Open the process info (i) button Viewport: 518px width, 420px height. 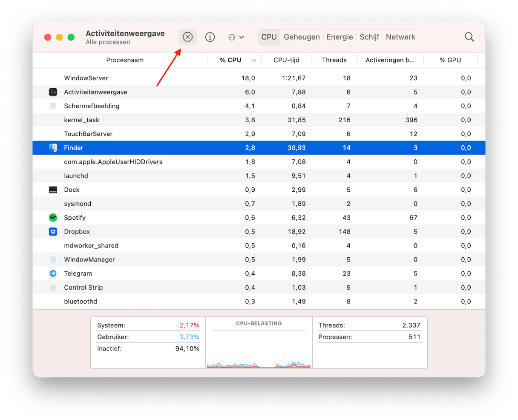click(x=210, y=37)
